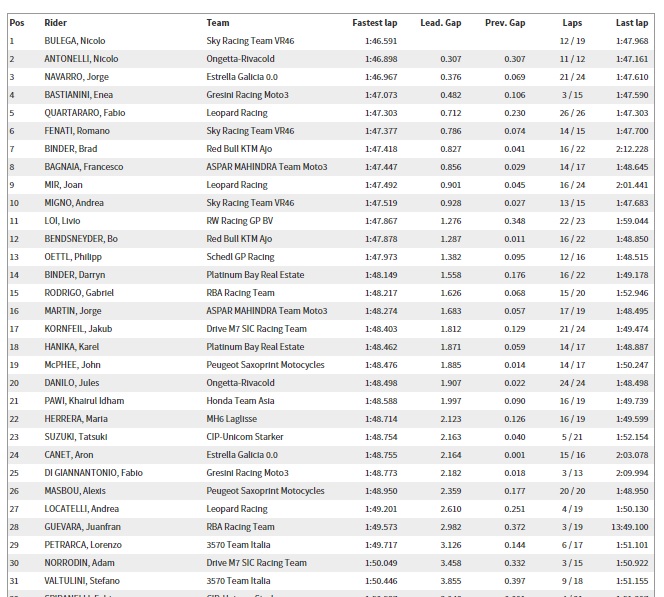Click GUEVARA's last lap 13:49.100
664x597 pixels.
[629, 527]
